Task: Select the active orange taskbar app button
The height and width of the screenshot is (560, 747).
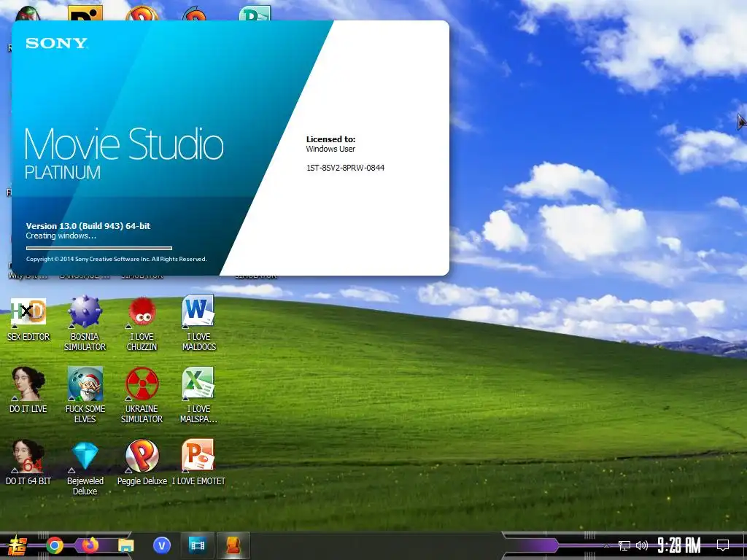Action: [233, 545]
